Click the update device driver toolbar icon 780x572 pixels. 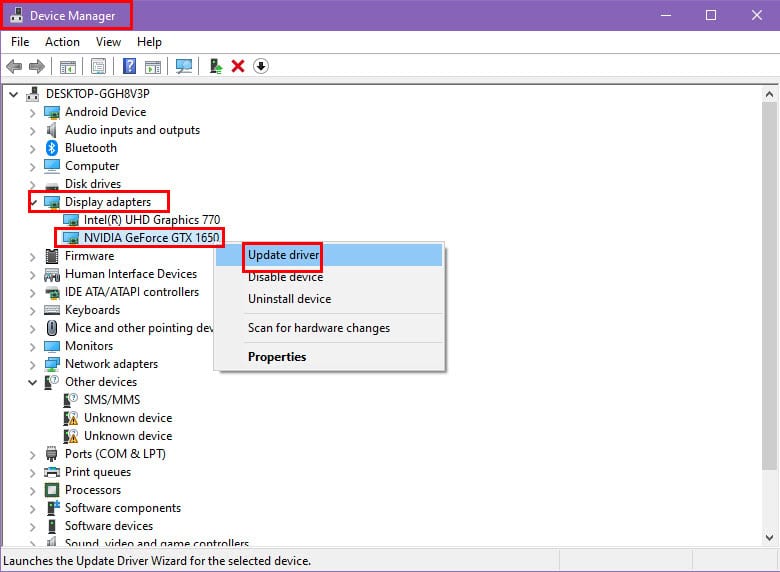(x=215, y=66)
